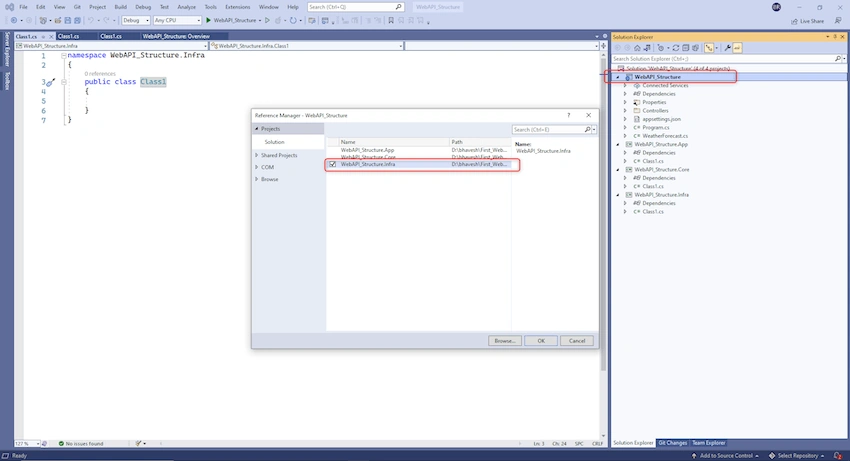Open the Analyze menu
This screenshot has height=461, width=850.
coord(186,7)
